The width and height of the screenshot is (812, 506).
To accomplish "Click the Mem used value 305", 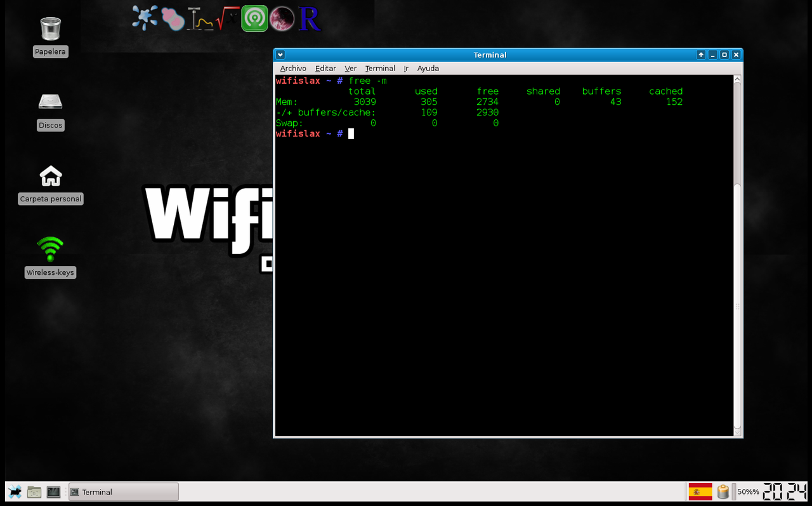I will click(429, 102).
